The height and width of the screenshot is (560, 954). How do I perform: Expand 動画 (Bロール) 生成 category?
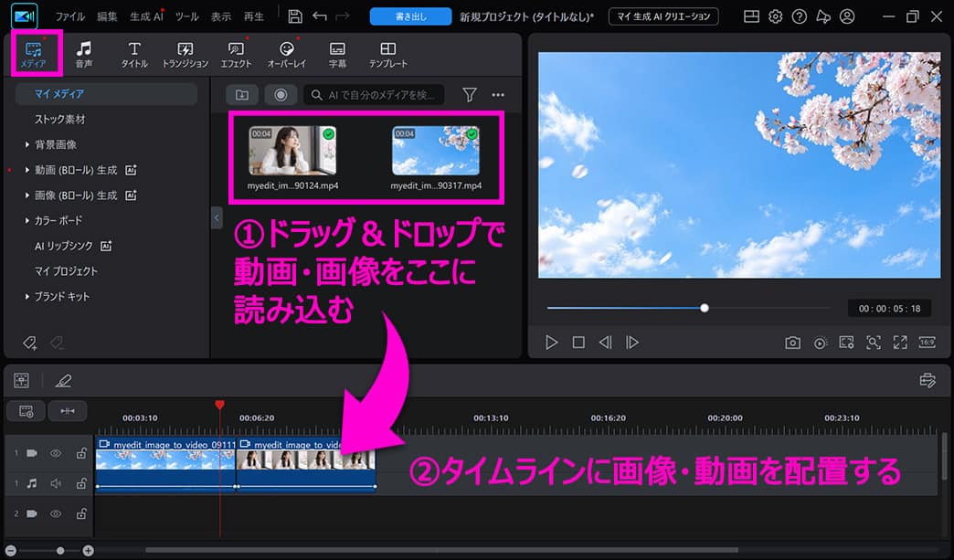[27, 170]
